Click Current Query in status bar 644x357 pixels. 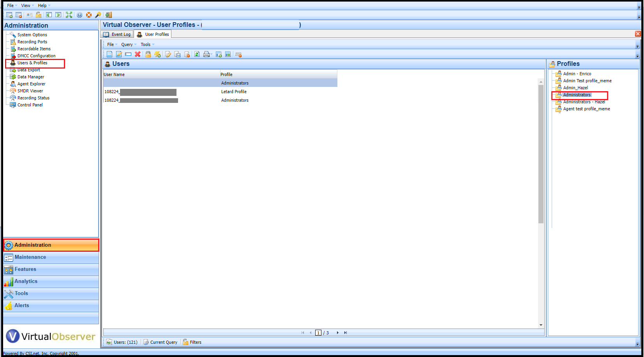(160, 342)
